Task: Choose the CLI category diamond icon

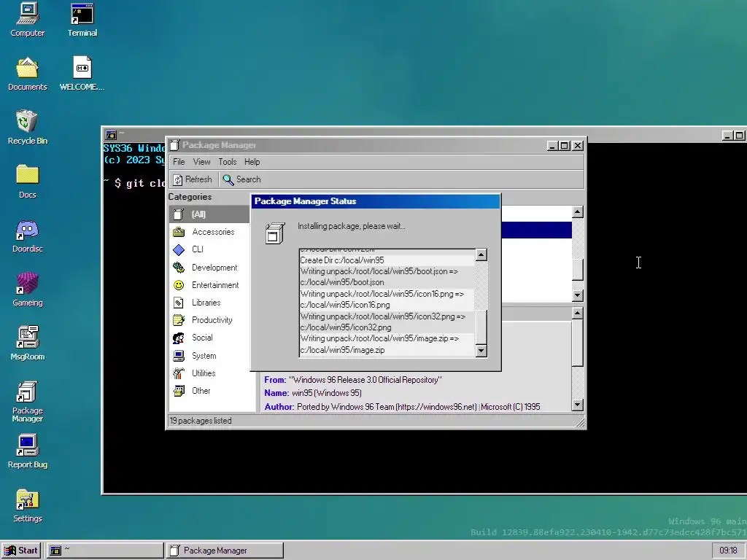Action: 179,249
